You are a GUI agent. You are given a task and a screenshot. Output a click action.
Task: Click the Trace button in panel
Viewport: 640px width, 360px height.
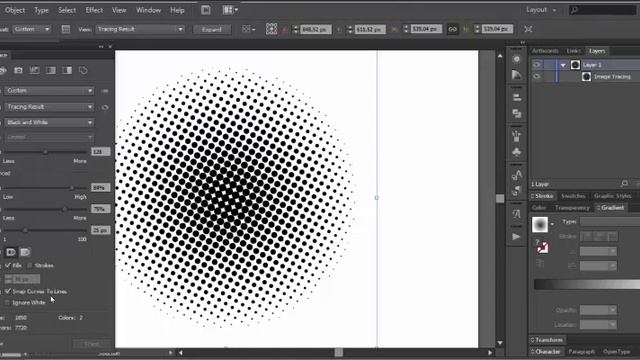(92, 344)
